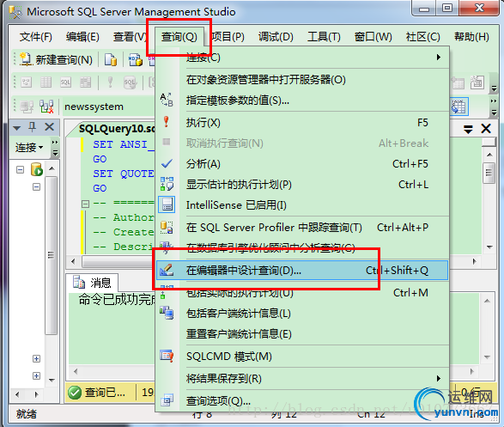This screenshot has height=427, width=504.
Task: Open the 连接 dropdown in Object Explorer
Action: [29, 147]
